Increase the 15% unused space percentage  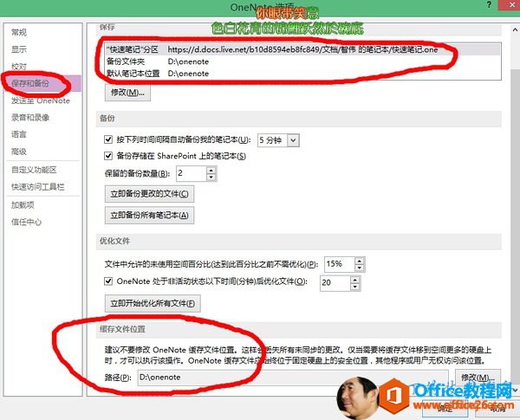click(360, 261)
